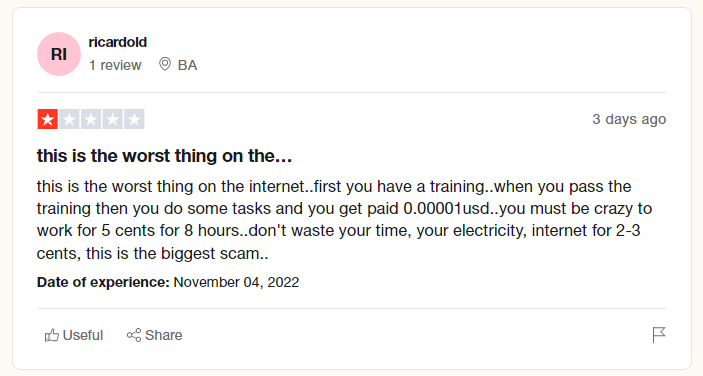Viewport: 703px width, 376px height.
Task: Click the review body paragraph text
Action: coord(344,220)
